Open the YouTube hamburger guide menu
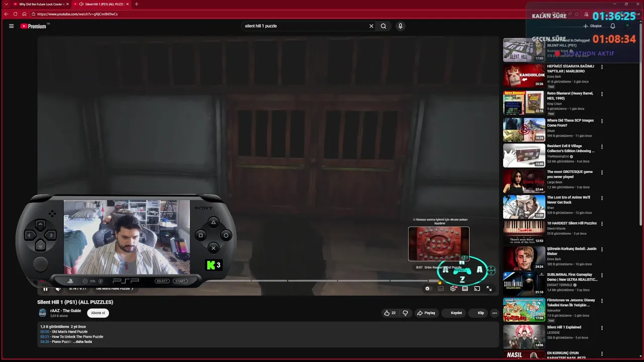 click(11, 26)
